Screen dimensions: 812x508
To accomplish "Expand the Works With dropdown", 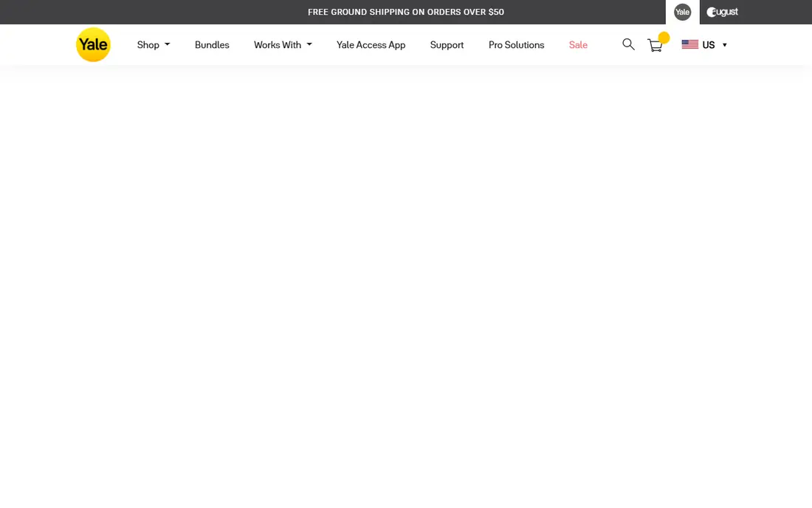I will click(x=283, y=45).
